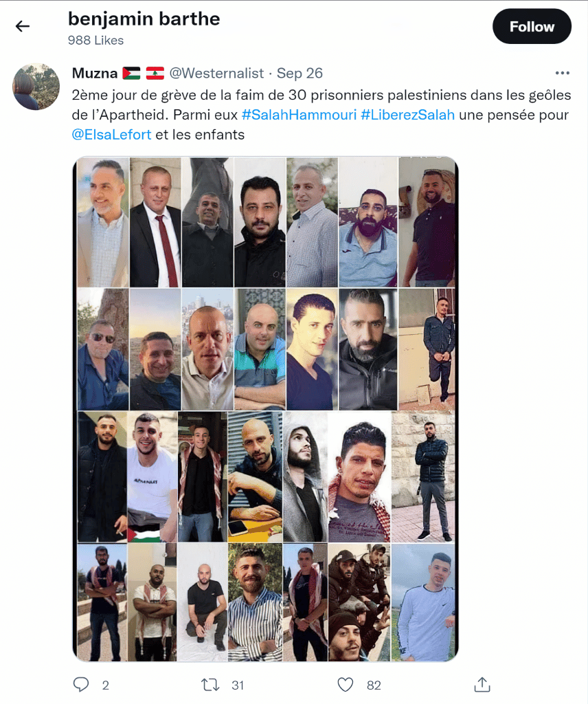Screen dimensions: 588x704
Task: Click the retweet icon
Action: [x=210, y=685]
